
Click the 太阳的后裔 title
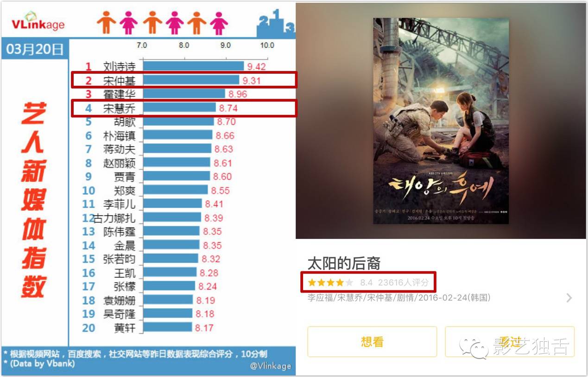(344, 263)
